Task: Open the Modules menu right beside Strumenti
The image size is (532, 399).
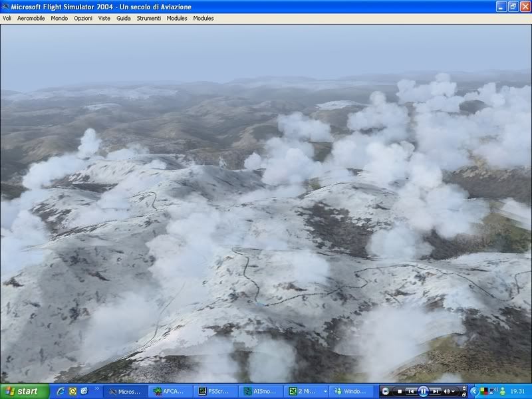Action: click(177, 19)
